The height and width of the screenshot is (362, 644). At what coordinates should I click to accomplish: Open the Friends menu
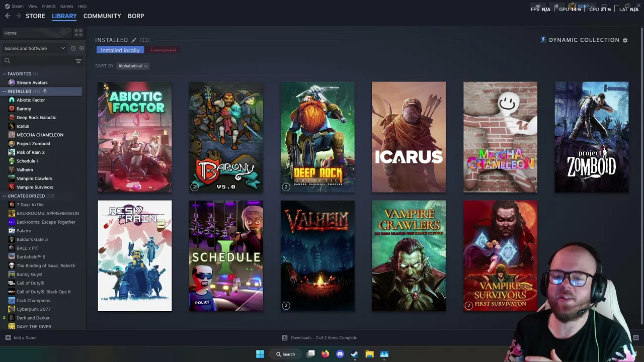pos(49,6)
